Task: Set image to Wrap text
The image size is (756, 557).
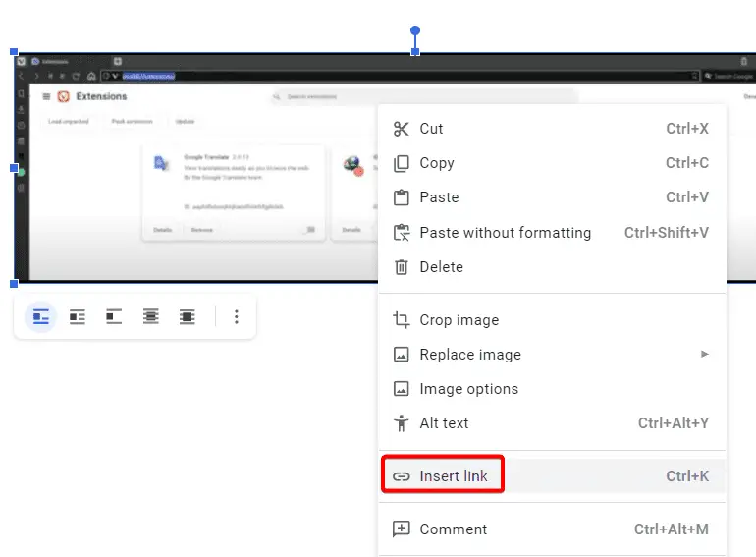Action: pos(78,317)
